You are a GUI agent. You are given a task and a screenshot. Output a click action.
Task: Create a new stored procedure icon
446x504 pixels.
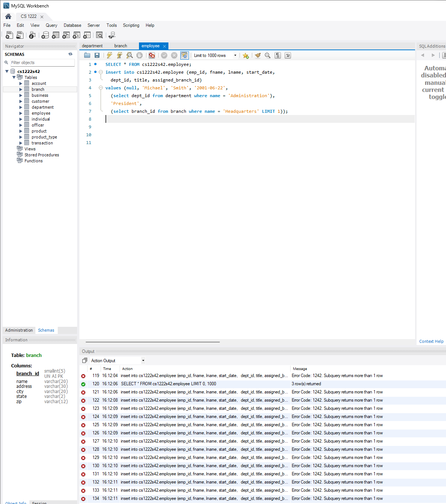coord(76,35)
